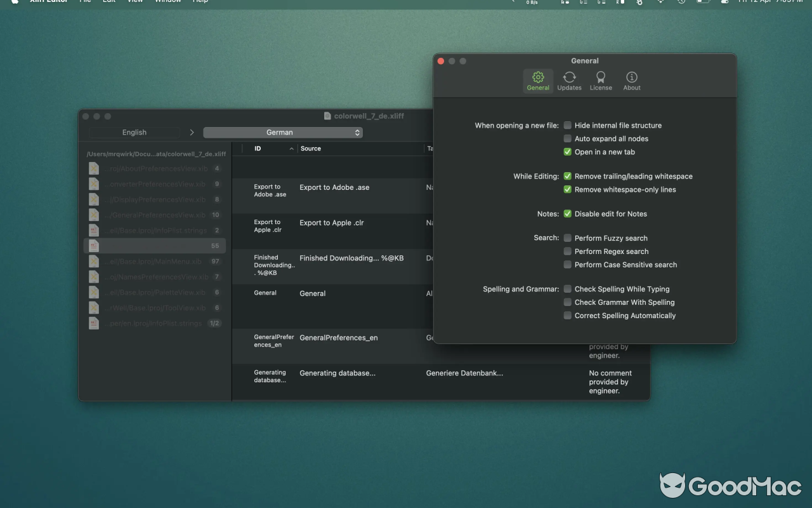The width and height of the screenshot is (812, 508).
Task: Open the Edit menu
Action: 108,2
